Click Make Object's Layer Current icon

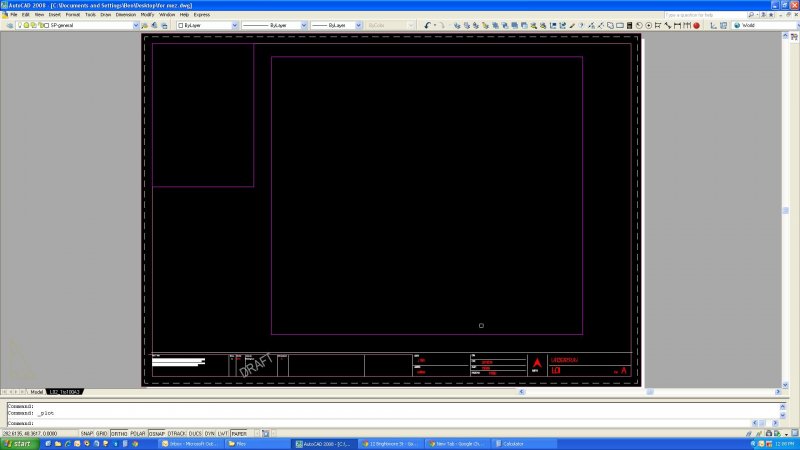[145, 25]
